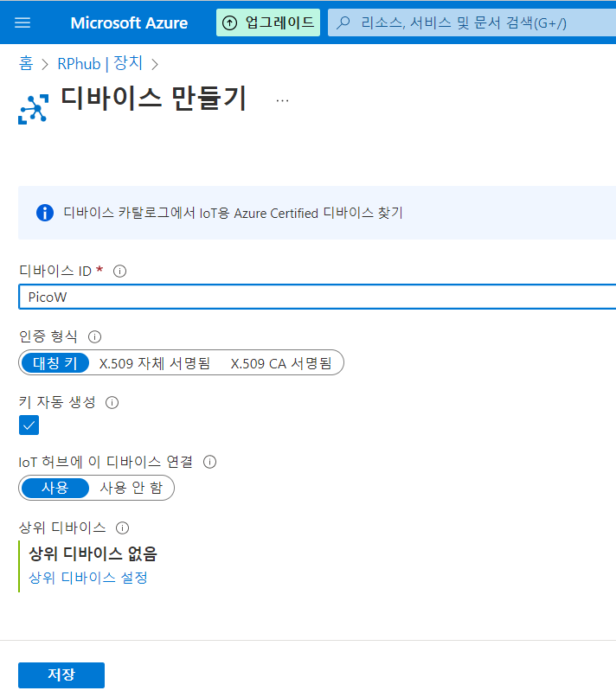Image resolution: width=616 pixels, height=697 pixels.
Task: Choose 사용 안 함 for hub connection
Action: [x=132, y=488]
